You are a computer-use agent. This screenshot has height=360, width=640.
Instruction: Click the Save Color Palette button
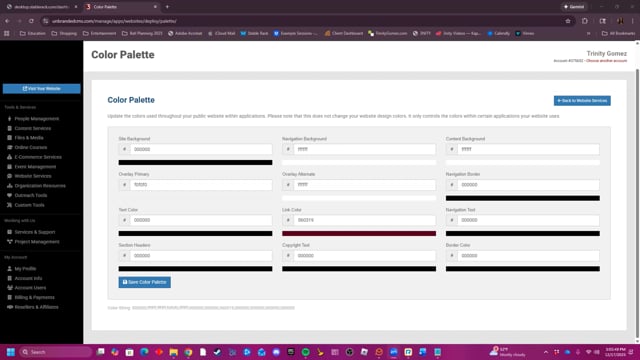coord(144,282)
